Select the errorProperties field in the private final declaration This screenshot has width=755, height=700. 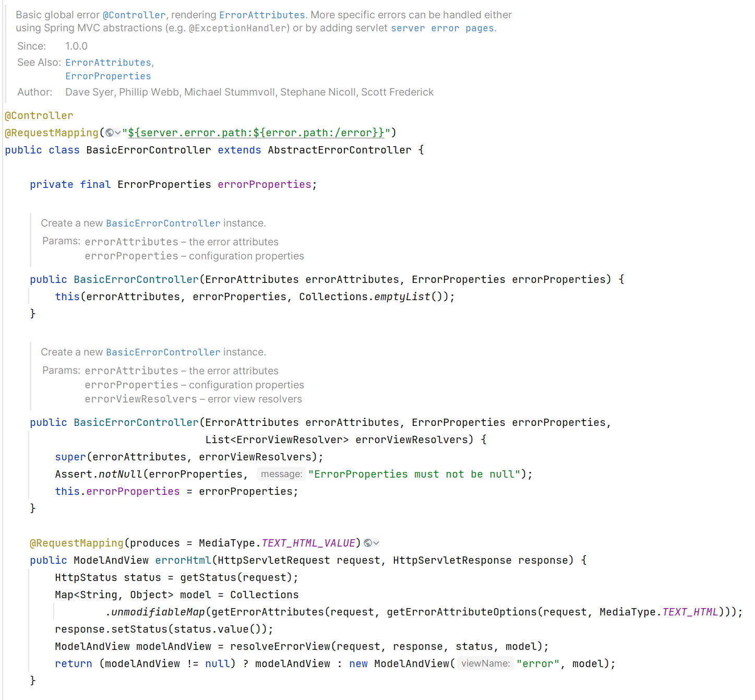pos(265,184)
